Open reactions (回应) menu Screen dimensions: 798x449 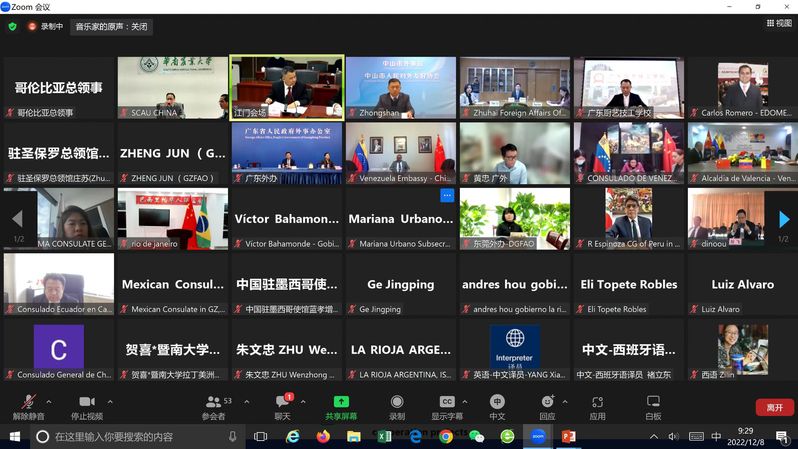pos(547,406)
